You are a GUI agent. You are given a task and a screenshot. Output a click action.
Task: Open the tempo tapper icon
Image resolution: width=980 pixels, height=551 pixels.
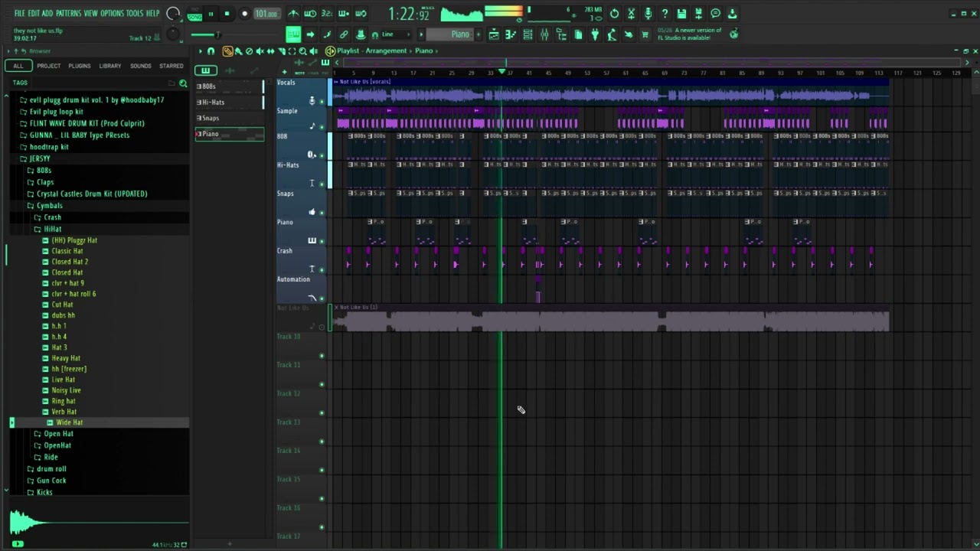[x=612, y=34]
